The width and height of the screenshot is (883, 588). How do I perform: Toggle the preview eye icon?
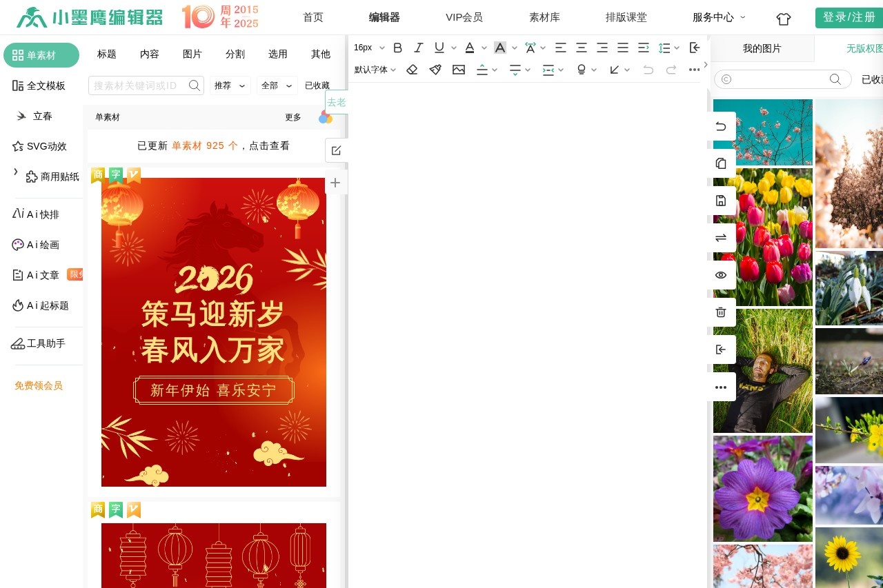[x=721, y=275]
